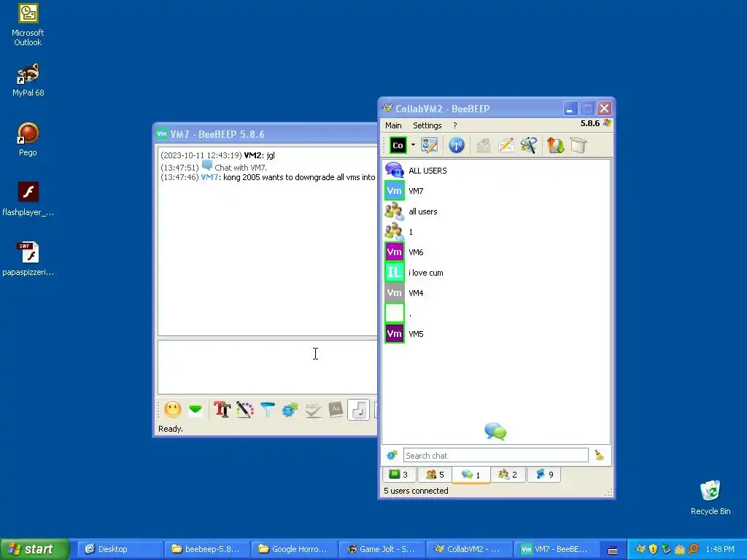Switch to the users tab labeled 5
This screenshot has width=747, height=560.
pos(435,474)
